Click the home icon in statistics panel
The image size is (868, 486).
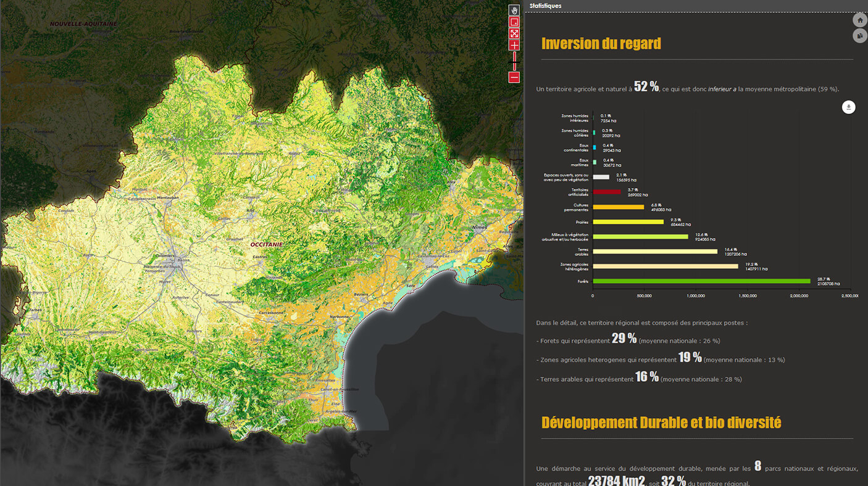pyautogui.click(x=860, y=20)
